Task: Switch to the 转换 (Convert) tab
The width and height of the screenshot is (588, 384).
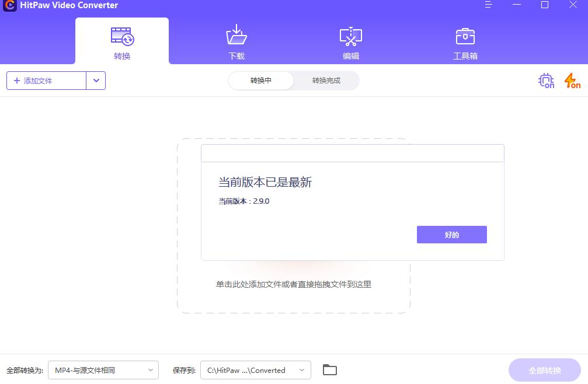Action: [x=122, y=41]
